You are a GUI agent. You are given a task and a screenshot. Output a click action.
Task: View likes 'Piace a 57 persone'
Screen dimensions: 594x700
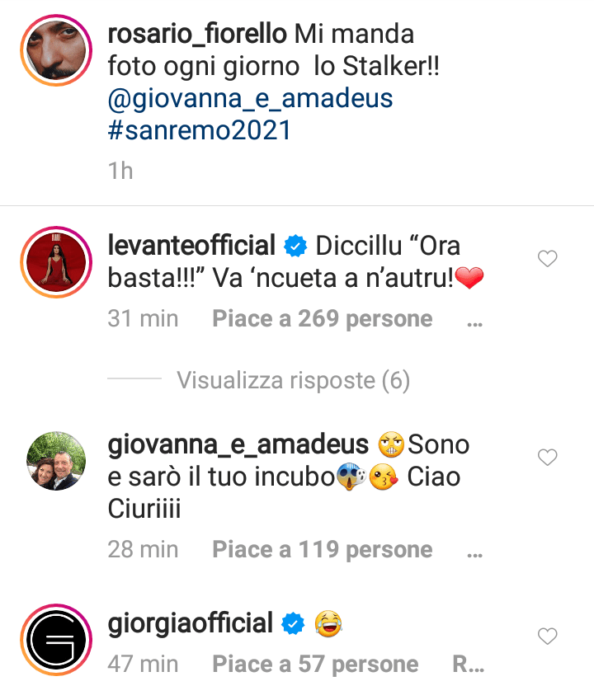click(315, 664)
